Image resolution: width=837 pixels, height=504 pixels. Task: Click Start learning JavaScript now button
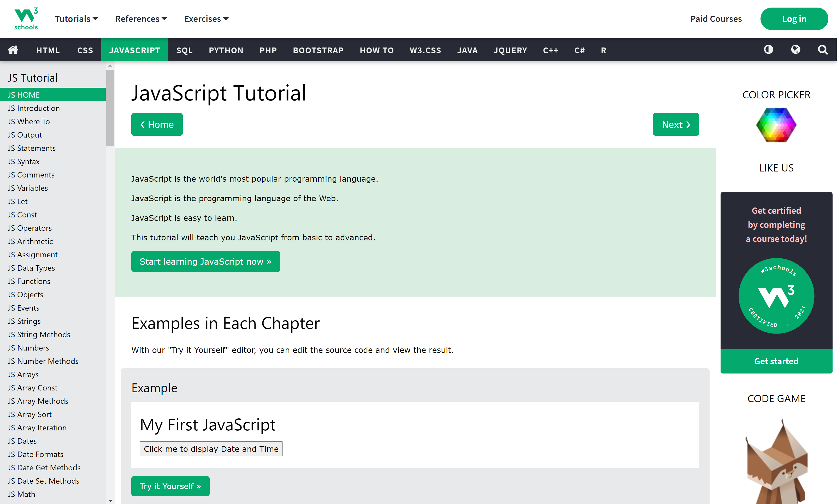pos(205,262)
